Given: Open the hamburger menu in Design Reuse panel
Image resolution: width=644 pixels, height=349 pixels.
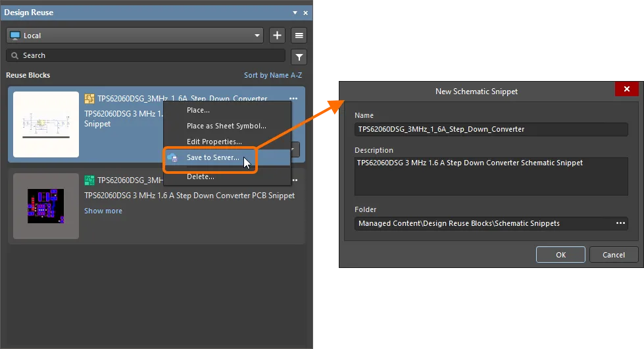Looking at the screenshot, I should pyautogui.click(x=299, y=36).
